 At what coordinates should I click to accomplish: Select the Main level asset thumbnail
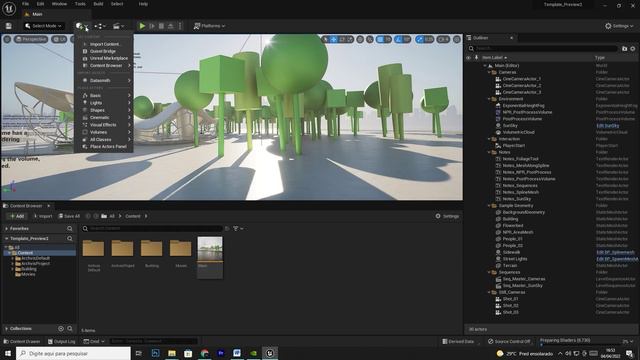coord(210,257)
